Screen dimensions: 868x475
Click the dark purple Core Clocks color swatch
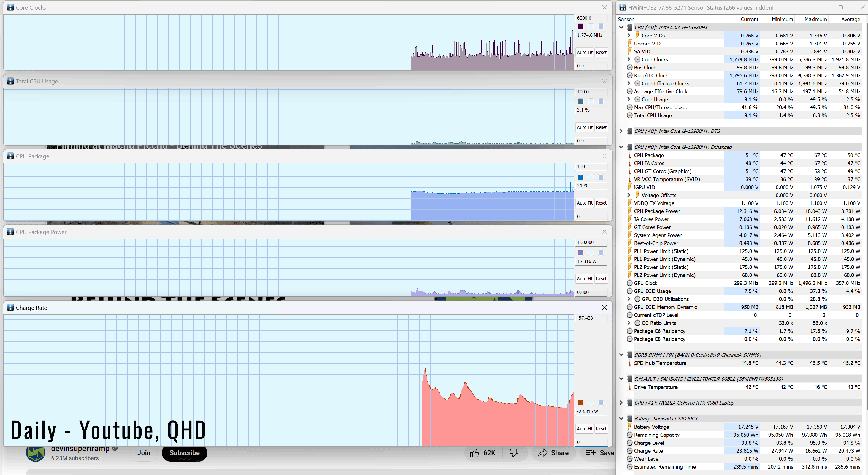[x=581, y=27]
